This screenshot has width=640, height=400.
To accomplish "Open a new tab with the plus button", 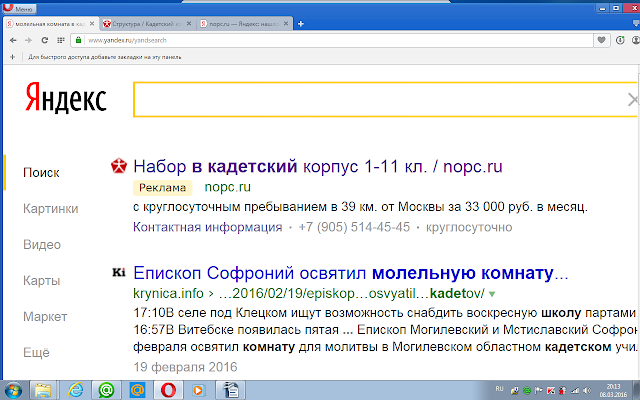I will point(301,24).
